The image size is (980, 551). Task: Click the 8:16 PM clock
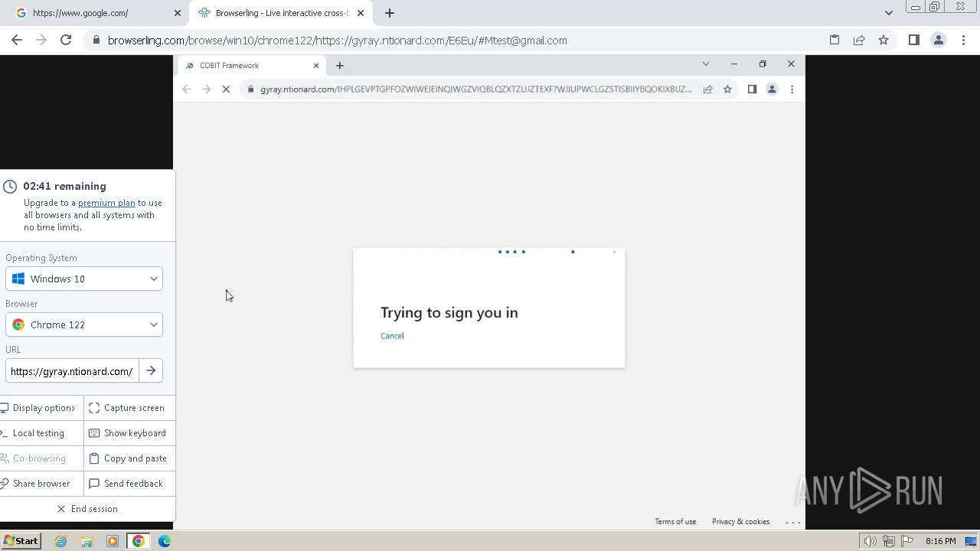tap(940, 541)
